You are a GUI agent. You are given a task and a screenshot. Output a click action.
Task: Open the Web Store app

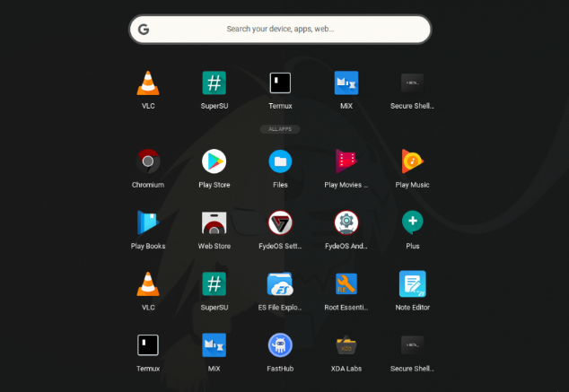214,223
